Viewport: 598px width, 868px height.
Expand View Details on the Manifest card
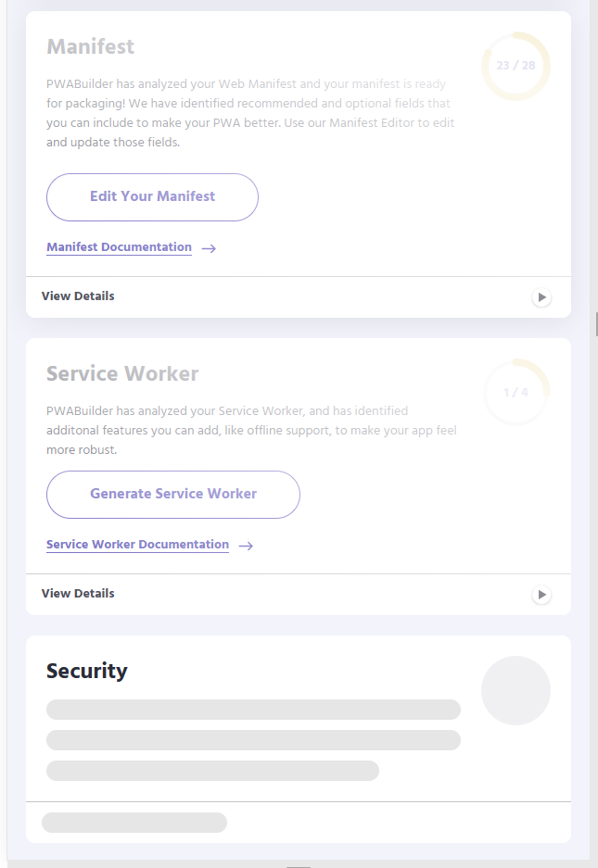[77, 296]
